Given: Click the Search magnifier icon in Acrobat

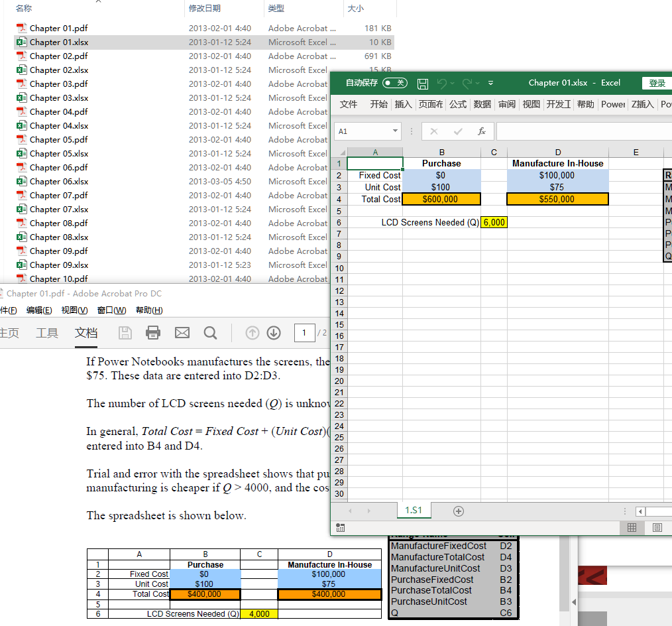Looking at the screenshot, I should pyautogui.click(x=210, y=333).
